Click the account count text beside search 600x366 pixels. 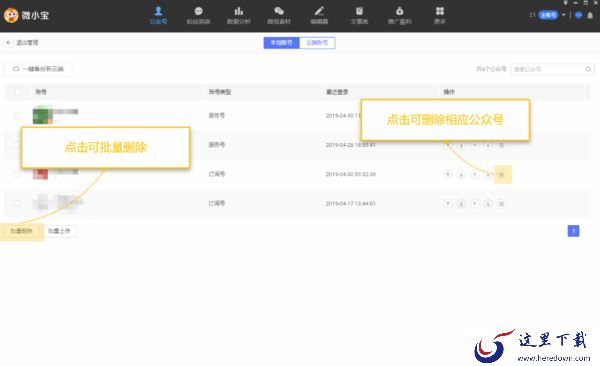click(491, 69)
